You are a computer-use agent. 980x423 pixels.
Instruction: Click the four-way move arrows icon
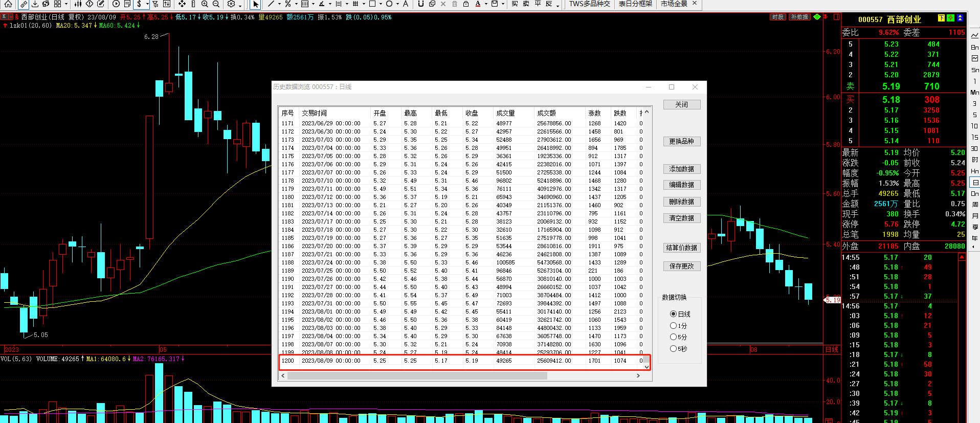(182, 4)
